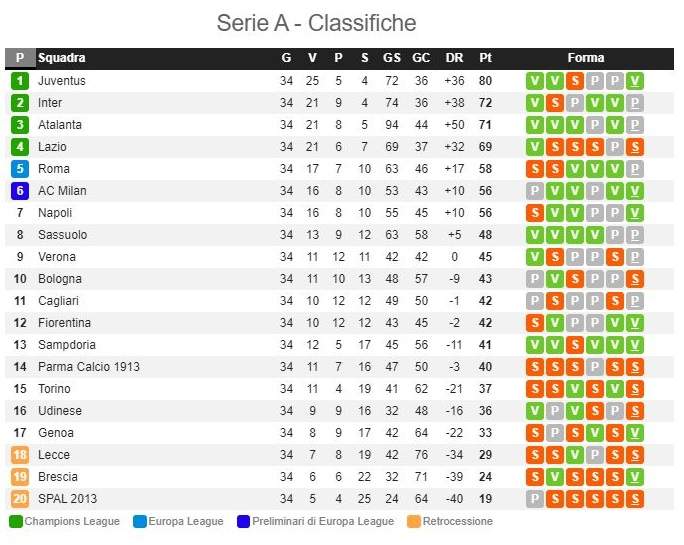Click the green Champions League legend swatch
Image resolution: width=684 pixels, height=545 pixels.
point(15,521)
